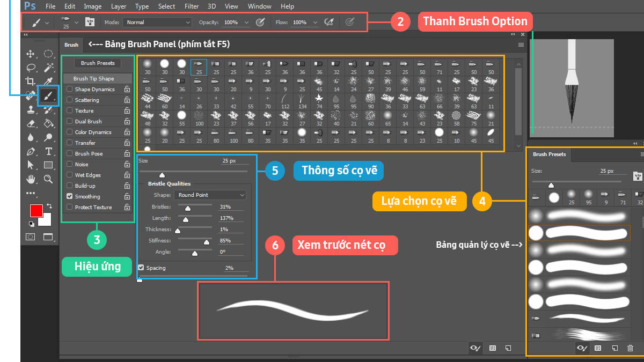Open the Preset Manager from the Brush Presets panel

coord(598,348)
